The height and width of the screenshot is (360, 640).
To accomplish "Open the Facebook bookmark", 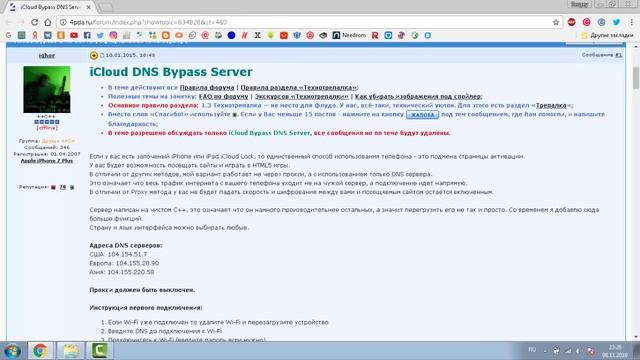I will 87,36.
